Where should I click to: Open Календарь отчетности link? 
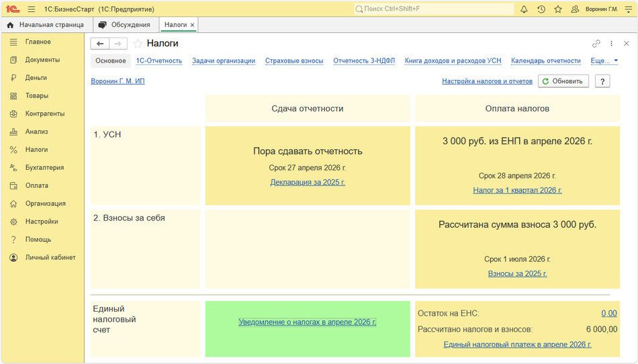coord(546,60)
